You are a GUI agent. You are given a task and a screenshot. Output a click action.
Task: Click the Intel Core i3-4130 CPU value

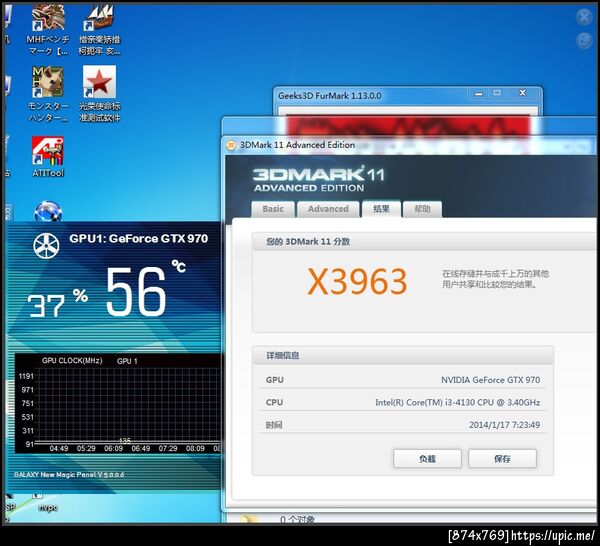[x=458, y=403]
